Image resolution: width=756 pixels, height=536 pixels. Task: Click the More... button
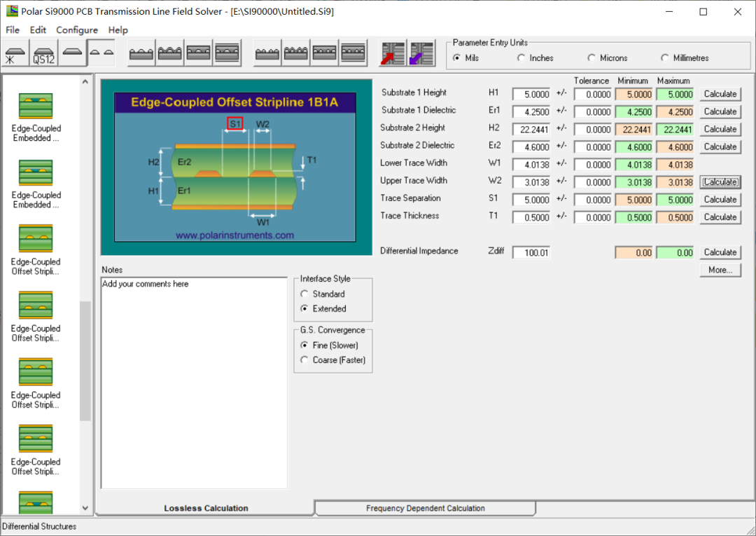point(720,270)
